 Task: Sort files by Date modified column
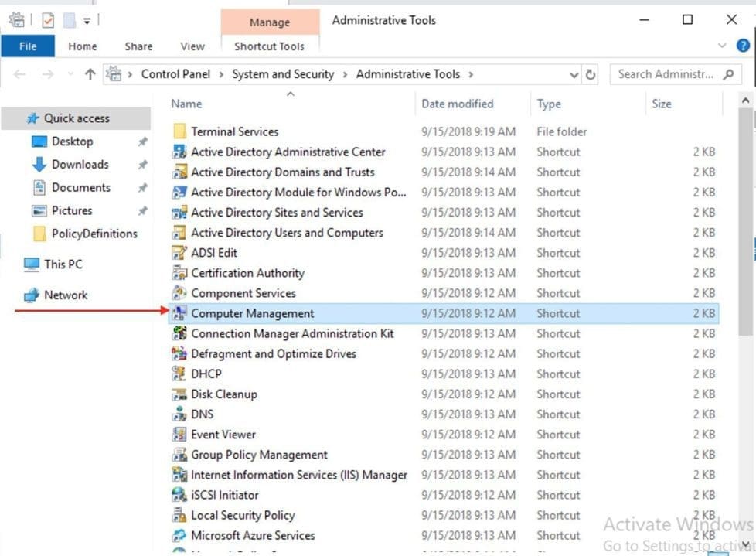457,104
